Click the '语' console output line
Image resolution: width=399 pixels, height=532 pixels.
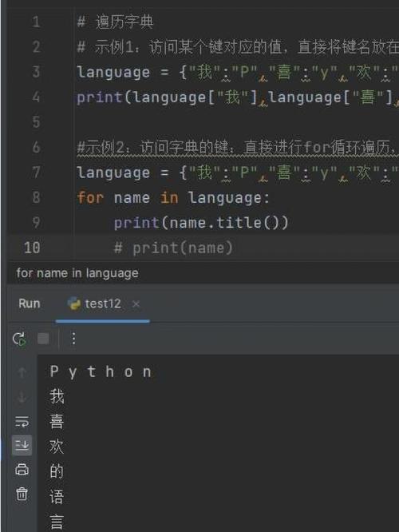coord(57,496)
